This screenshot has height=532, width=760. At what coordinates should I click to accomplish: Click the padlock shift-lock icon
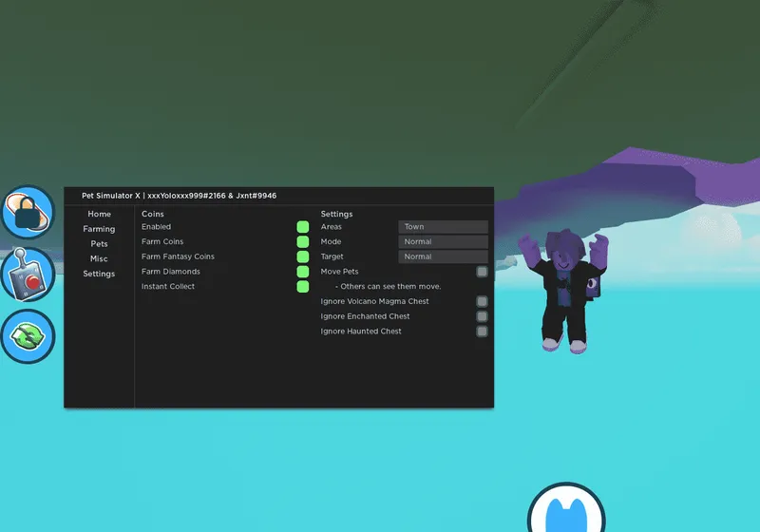pos(28,212)
